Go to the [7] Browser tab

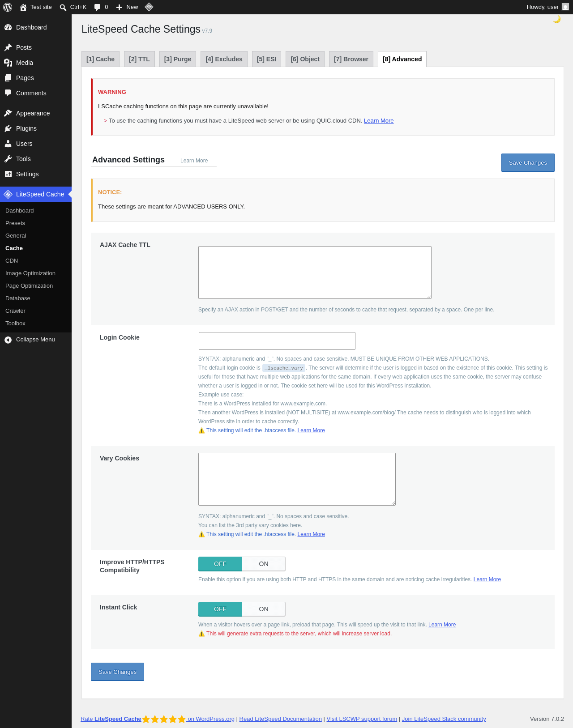click(x=351, y=59)
